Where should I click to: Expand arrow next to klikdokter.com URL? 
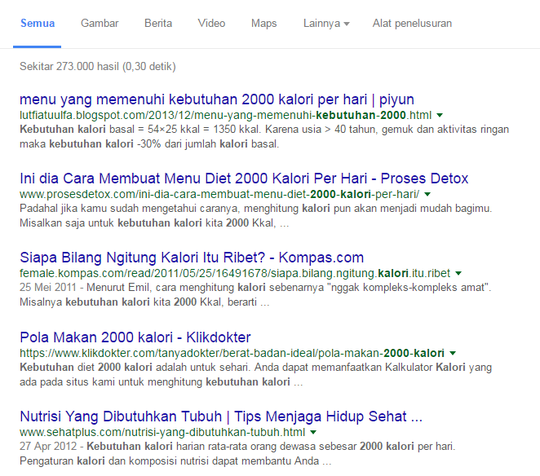pos(453,353)
